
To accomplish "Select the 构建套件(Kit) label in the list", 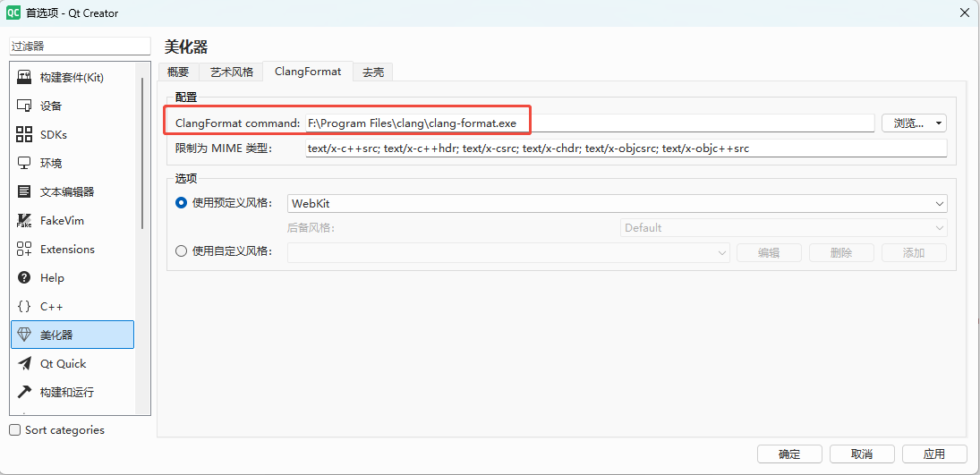I will 72,78.
